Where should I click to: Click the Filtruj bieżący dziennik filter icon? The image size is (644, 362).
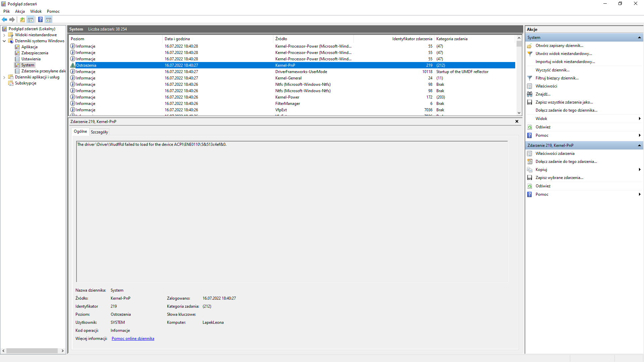[x=530, y=78]
